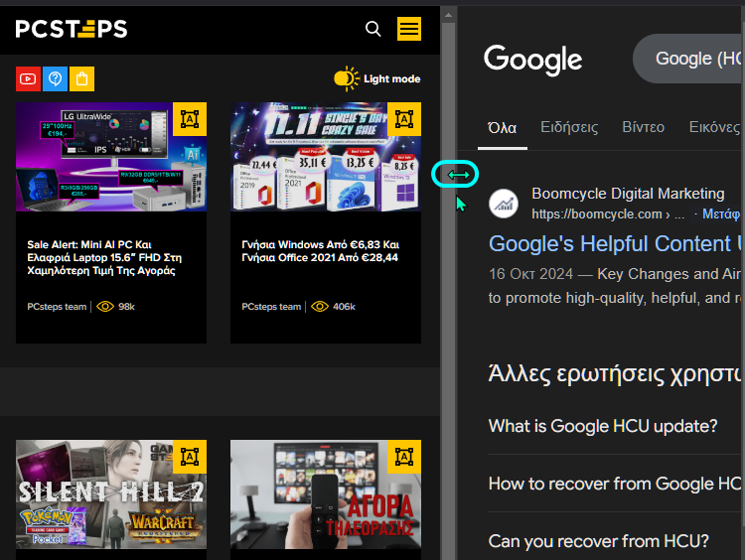
Task: Click the ad badge on Windows sale card
Action: (x=404, y=119)
